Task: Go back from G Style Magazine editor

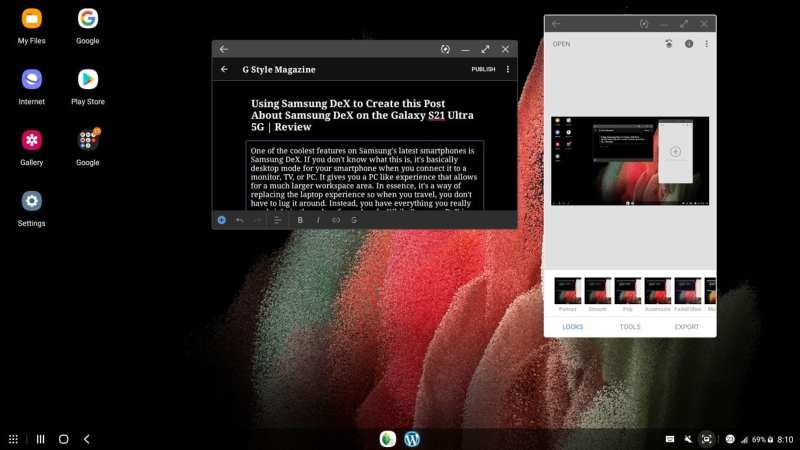Action: click(224, 69)
